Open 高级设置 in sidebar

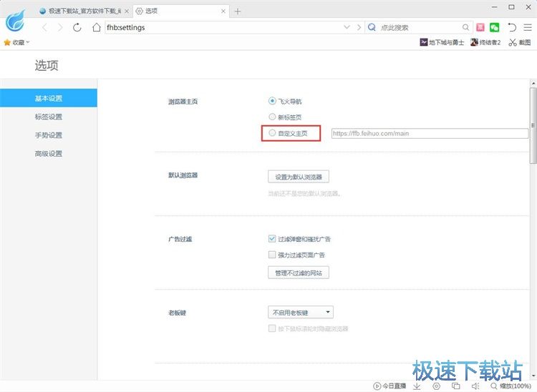tap(48, 154)
